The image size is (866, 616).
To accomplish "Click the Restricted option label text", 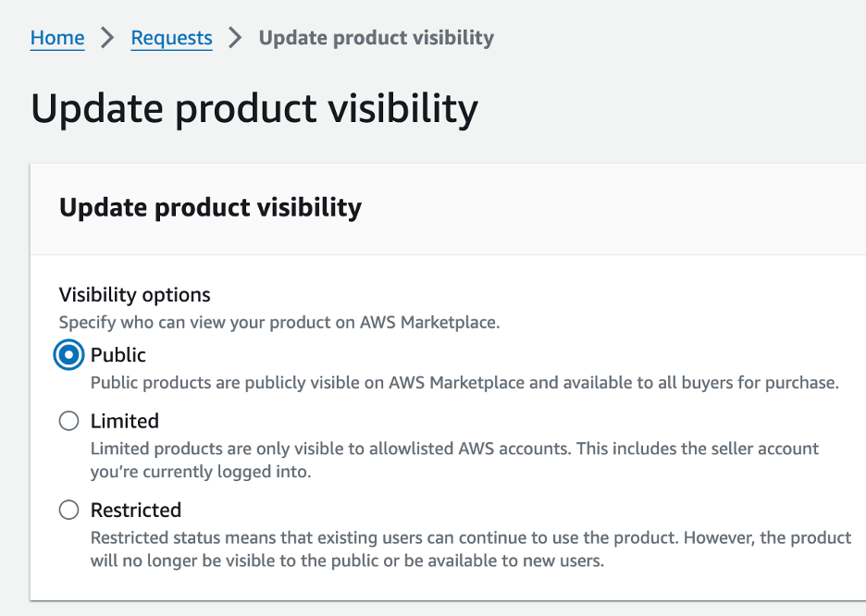I will (135, 510).
